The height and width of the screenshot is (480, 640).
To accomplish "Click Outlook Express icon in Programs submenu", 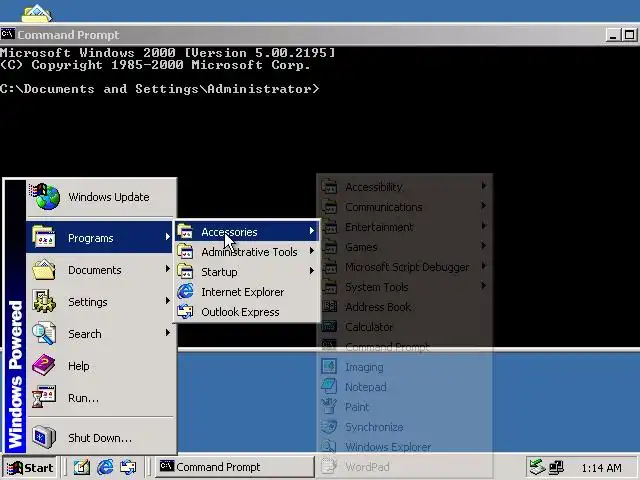I will click(x=185, y=311).
